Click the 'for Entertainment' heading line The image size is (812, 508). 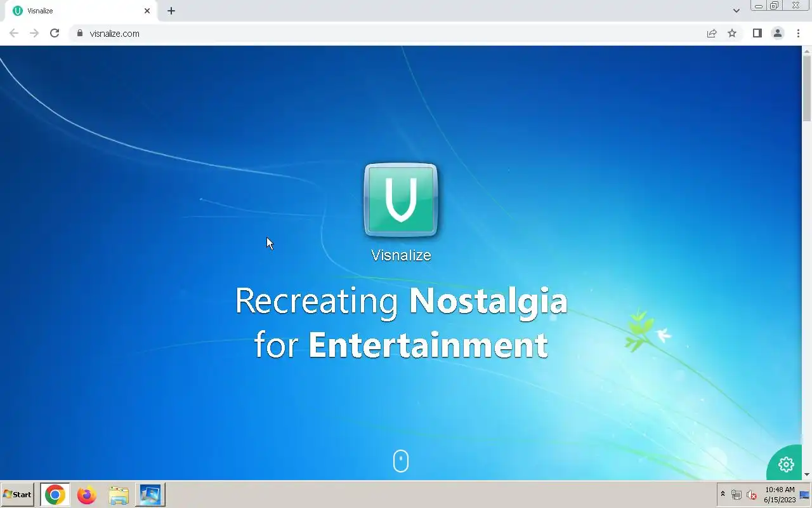tap(401, 345)
